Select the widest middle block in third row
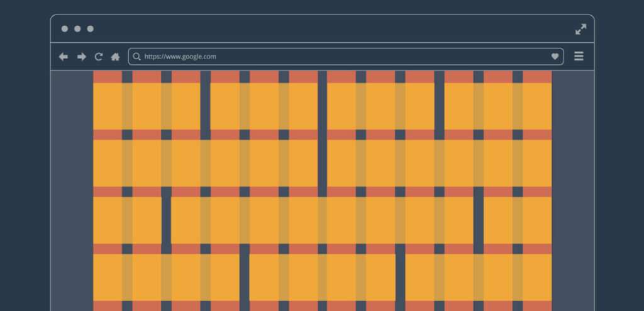This screenshot has width=644, height=311. pyautogui.click(x=322, y=220)
